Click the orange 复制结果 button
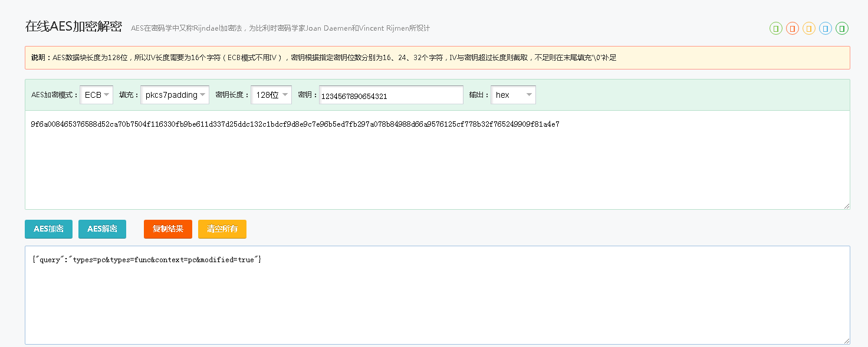 click(x=168, y=229)
